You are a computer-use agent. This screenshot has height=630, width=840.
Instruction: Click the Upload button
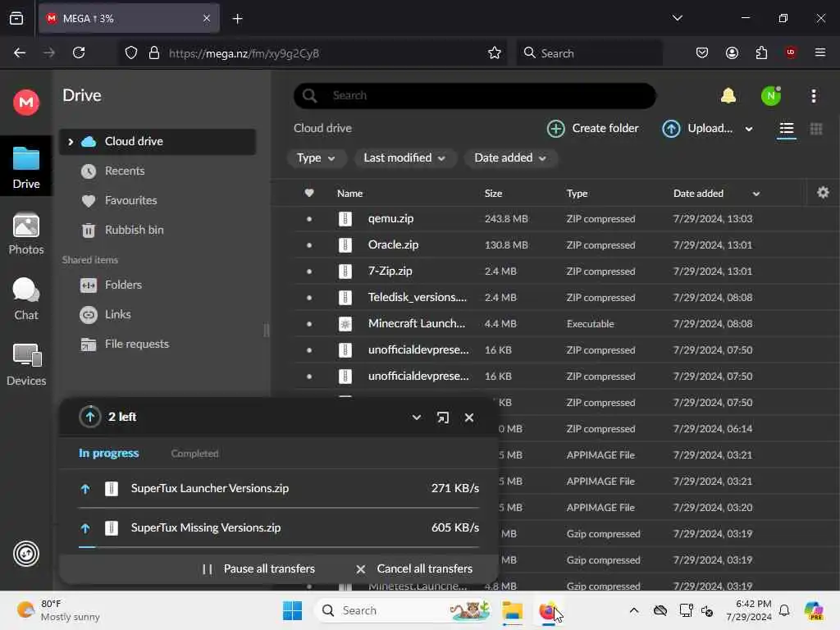click(697, 129)
